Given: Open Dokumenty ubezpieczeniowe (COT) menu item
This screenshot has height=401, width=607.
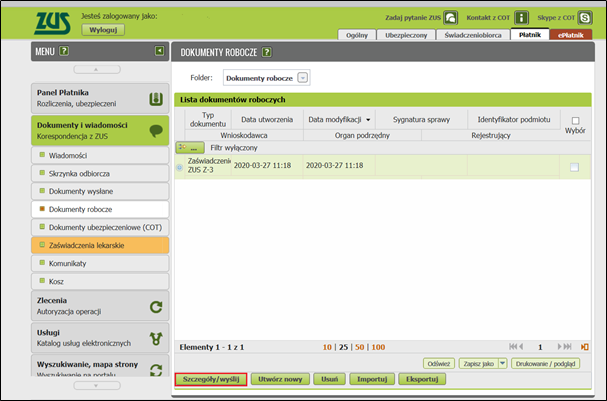Looking at the screenshot, I should click(100, 227).
